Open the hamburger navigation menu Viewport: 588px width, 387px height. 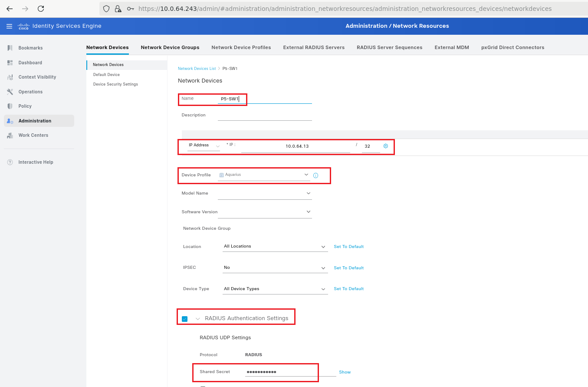point(9,26)
